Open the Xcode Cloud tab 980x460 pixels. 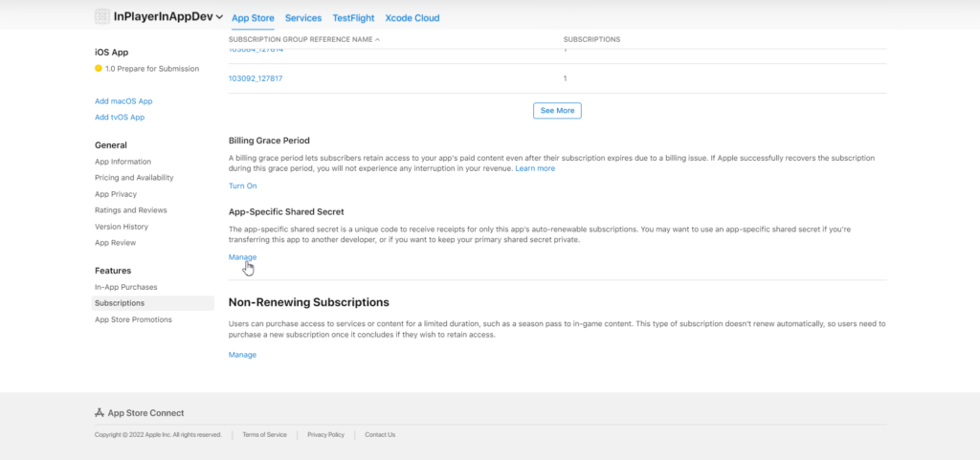tap(412, 18)
